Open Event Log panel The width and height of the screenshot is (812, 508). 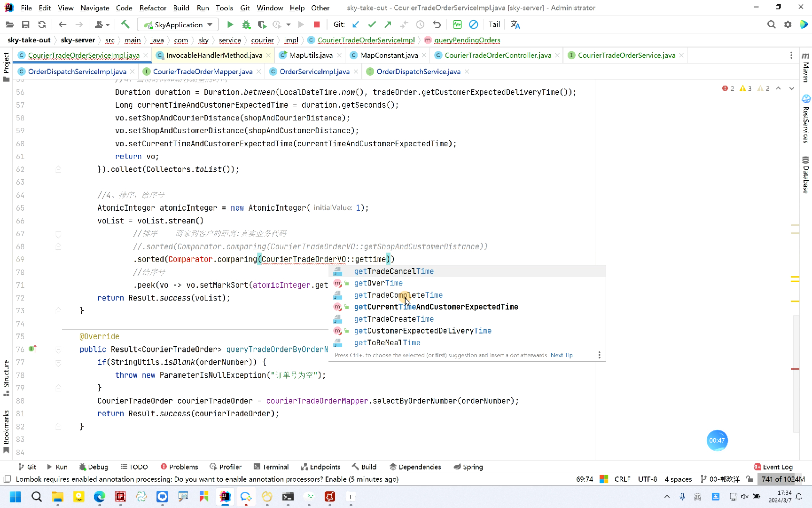773,467
